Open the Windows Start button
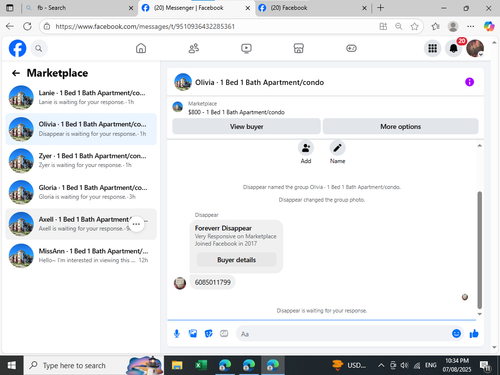Viewport: 500px width, 375px height. coord(11,365)
